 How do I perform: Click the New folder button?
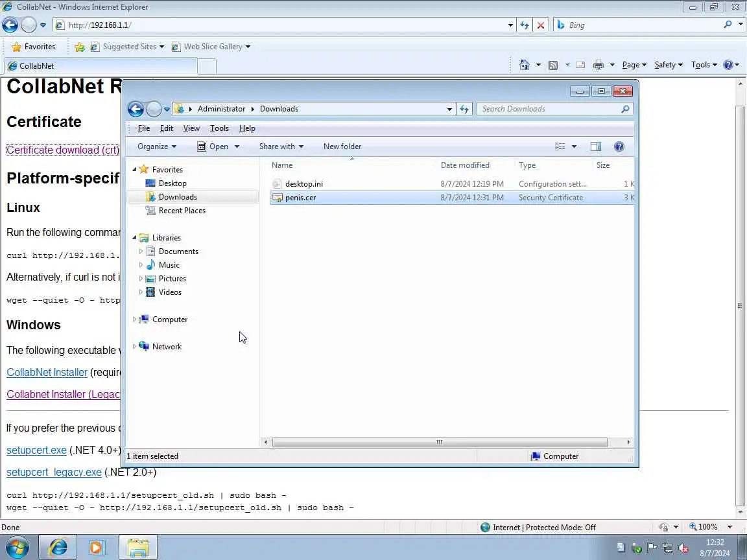tap(342, 146)
